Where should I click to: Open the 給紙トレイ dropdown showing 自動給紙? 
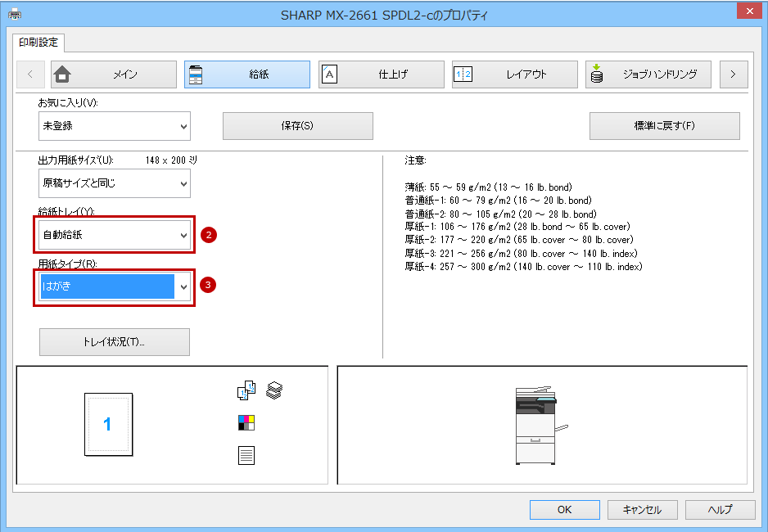pos(115,235)
